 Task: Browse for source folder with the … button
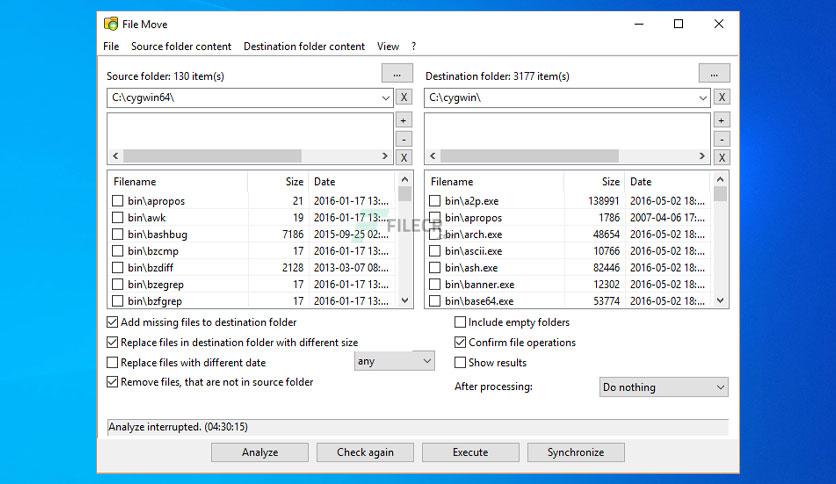click(x=397, y=74)
